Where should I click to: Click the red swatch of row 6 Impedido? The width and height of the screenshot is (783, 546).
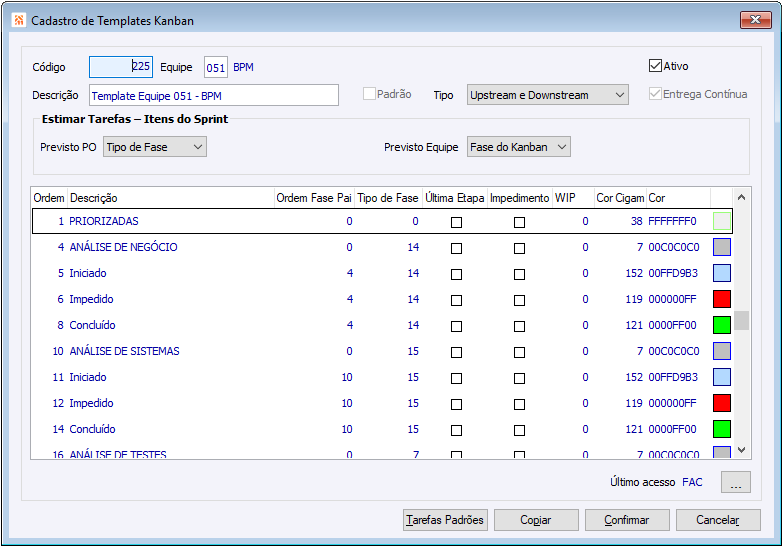tap(722, 299)
